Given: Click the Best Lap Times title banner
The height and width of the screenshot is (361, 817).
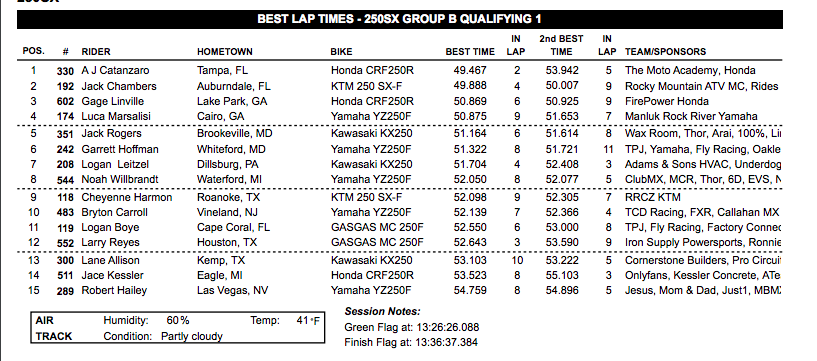Looking at the screenshot, I should tap(400, 19).
